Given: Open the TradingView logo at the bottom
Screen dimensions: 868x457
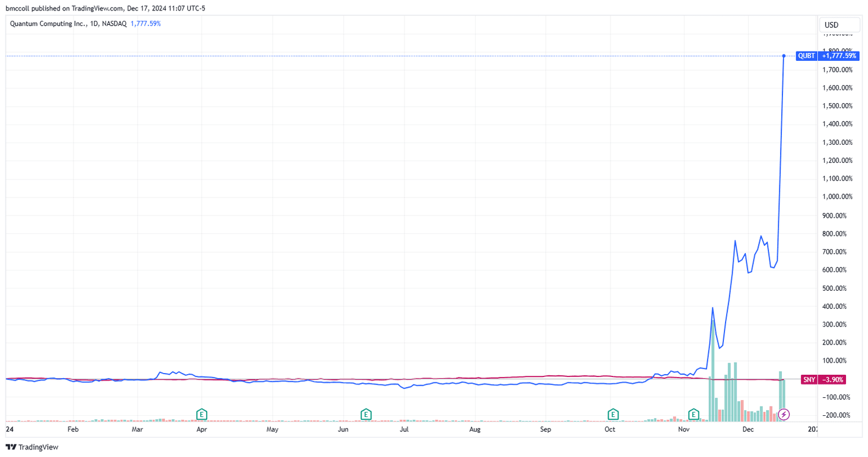Looking at the screenshot, I should tap(32, 447).
